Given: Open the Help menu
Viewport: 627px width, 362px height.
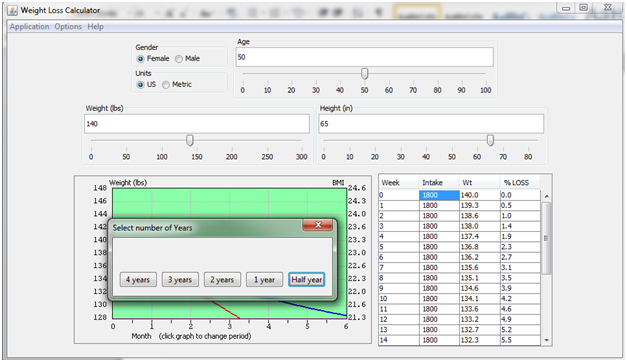Looking at the screenshot, I should [x=96, y=26].
